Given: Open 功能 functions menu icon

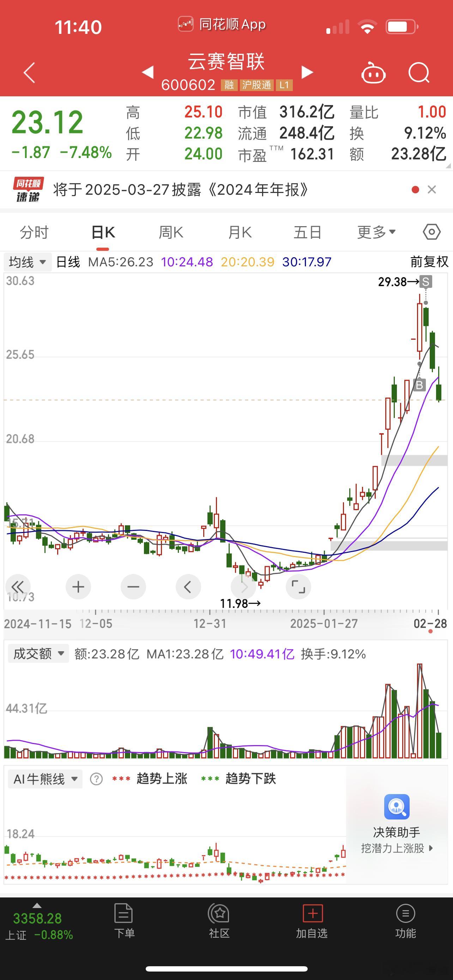Looking at the screenshot, I should (x=405, y=921).
